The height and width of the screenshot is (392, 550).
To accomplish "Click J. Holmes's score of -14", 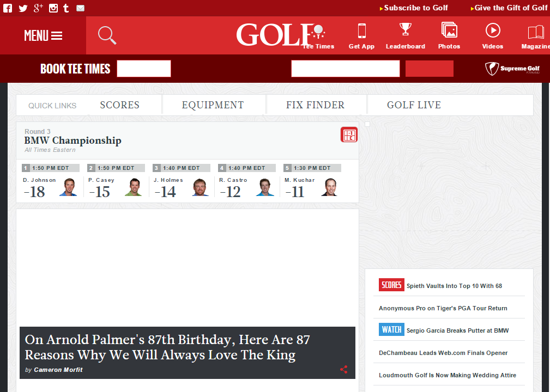I will tap(165, 192).
